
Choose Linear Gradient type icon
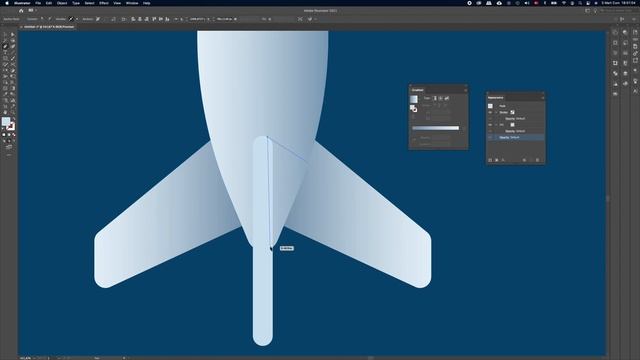[x=435, y=98]
